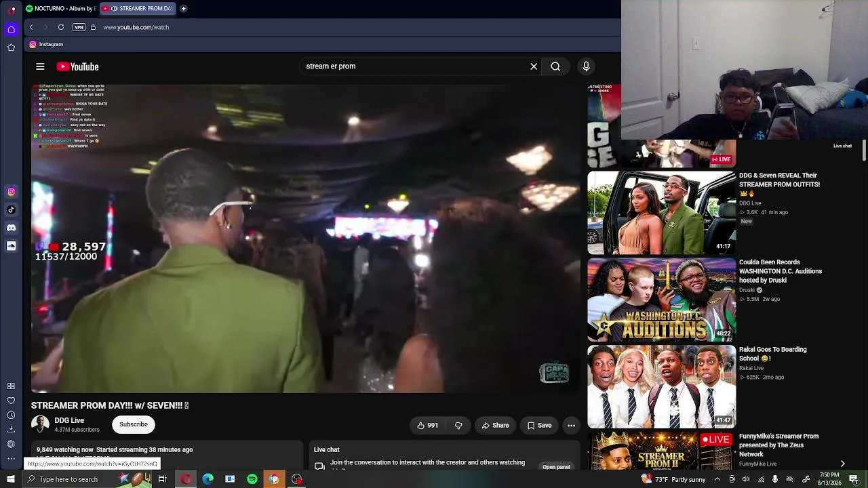Launch Microsoft Edge from the taskbar
This screenshot has width=868, height=488.
pos(208,479)
